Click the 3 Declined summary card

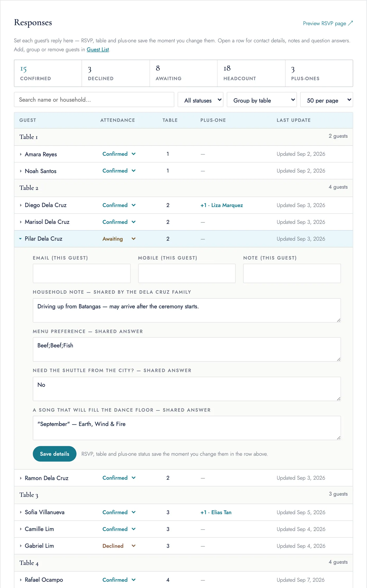coord(116,73)
